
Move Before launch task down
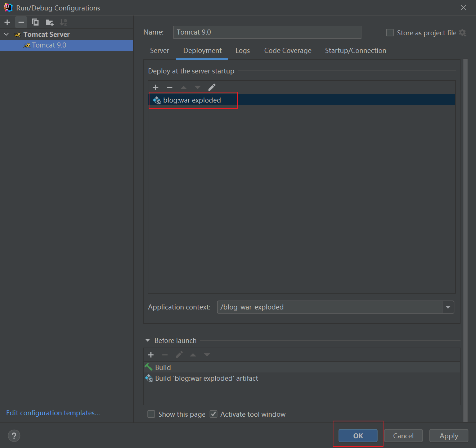click(207, 355)
